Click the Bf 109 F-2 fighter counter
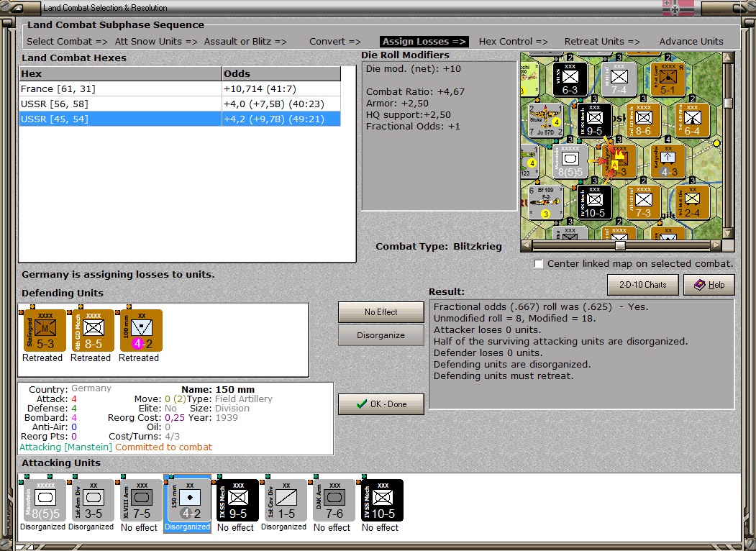The image size is (756, 551). point(545,202)
